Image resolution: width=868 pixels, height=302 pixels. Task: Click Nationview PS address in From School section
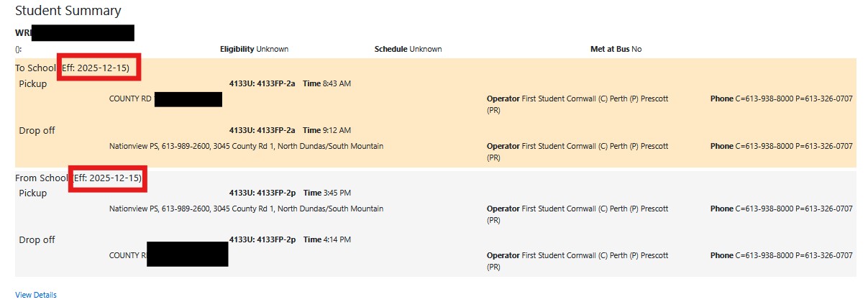tap(246, 209)
